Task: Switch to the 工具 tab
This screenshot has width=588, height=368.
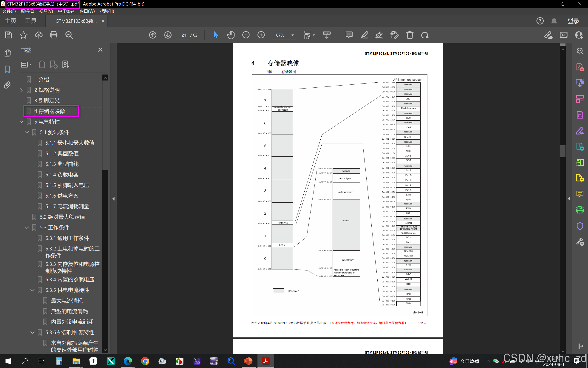Action: 31,21
